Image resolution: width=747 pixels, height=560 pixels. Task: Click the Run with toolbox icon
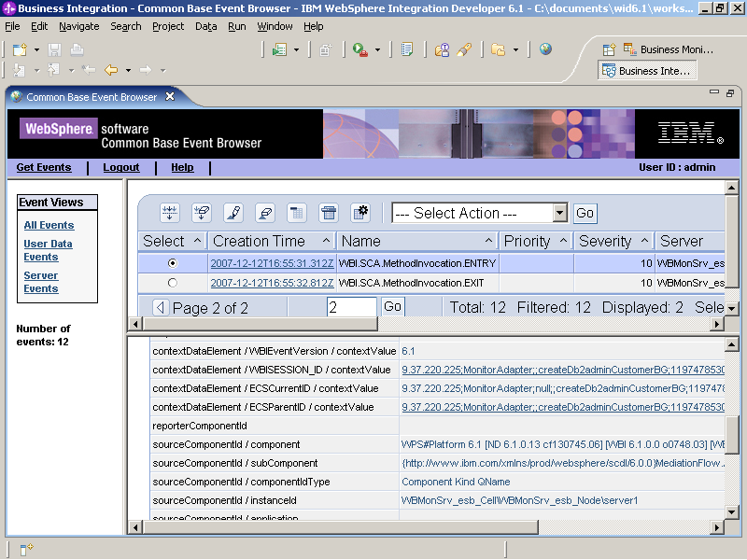(x=360, y=49)
